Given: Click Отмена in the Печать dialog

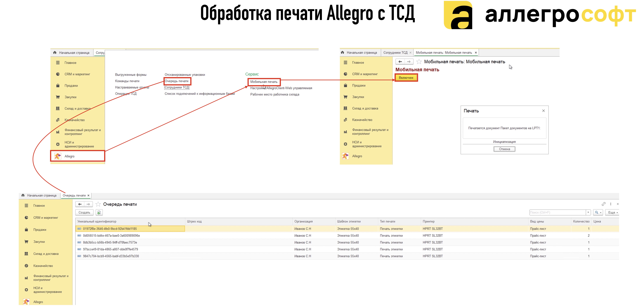Looking at the screenshot, I should 504,149.
